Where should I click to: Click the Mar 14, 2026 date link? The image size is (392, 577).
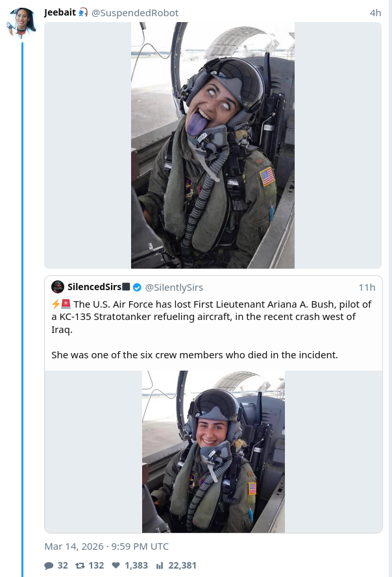(106, 546)
